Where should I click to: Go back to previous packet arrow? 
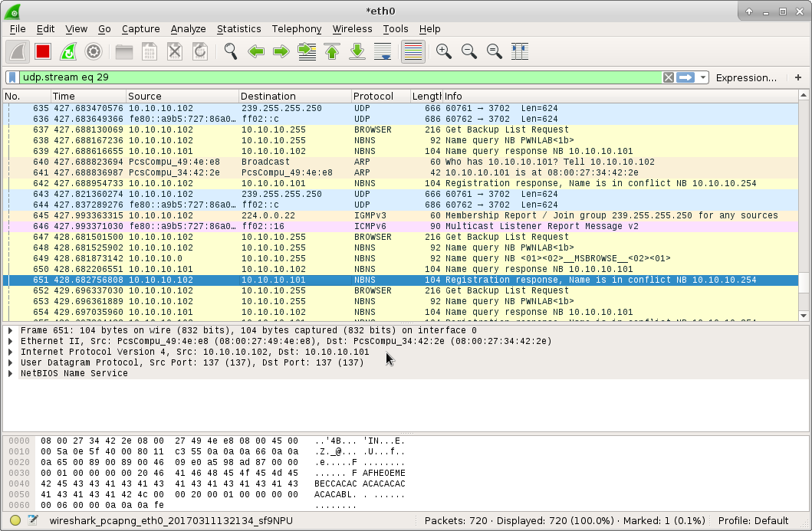point(256,52)
